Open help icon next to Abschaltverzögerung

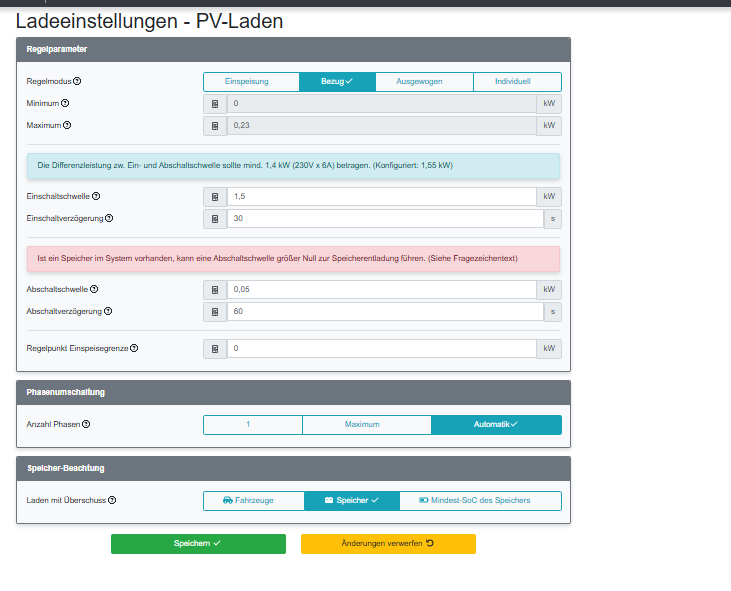(x=108, y=311)
